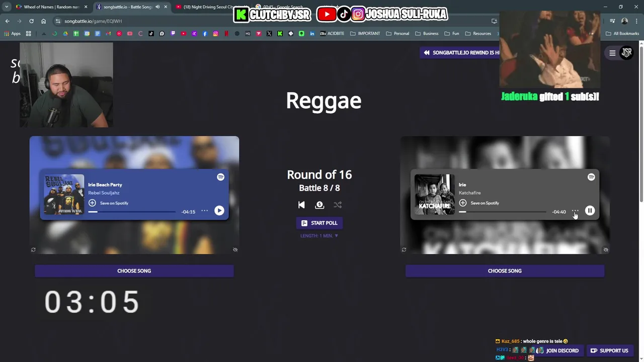Expand the Personal bookmarks folder
This screenshot has height=362, width=644.
[x=397, y=34]
